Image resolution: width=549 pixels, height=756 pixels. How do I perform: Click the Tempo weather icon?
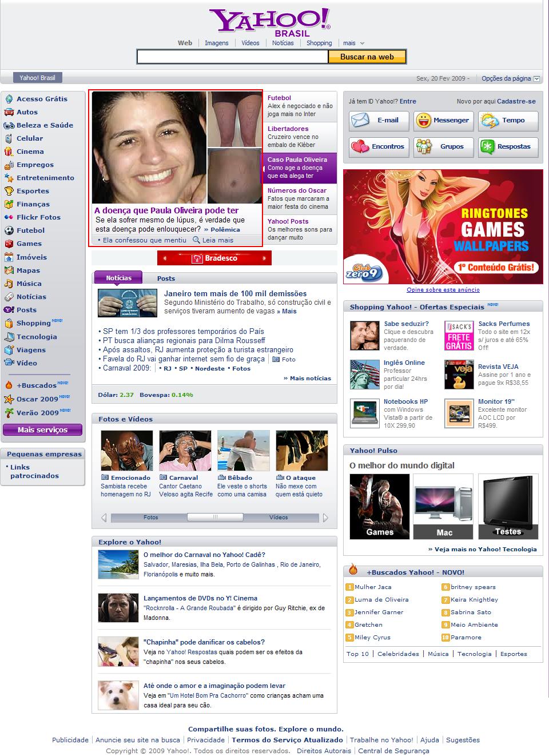coord(490,121)
